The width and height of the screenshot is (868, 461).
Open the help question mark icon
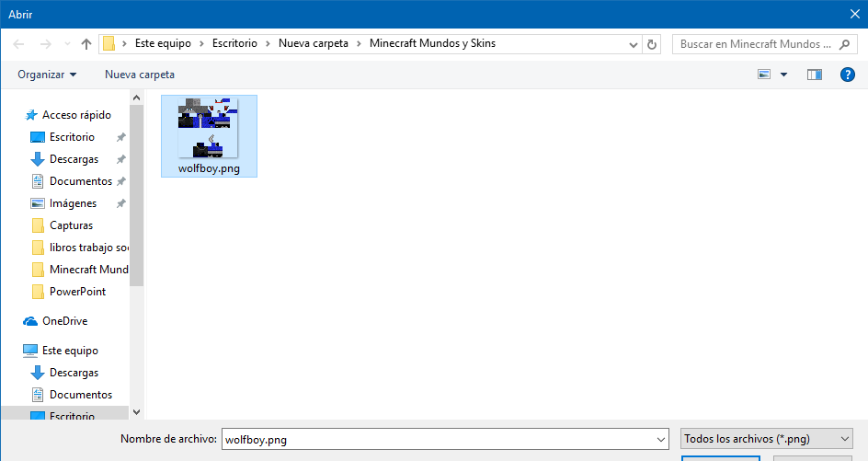[848, 75]
